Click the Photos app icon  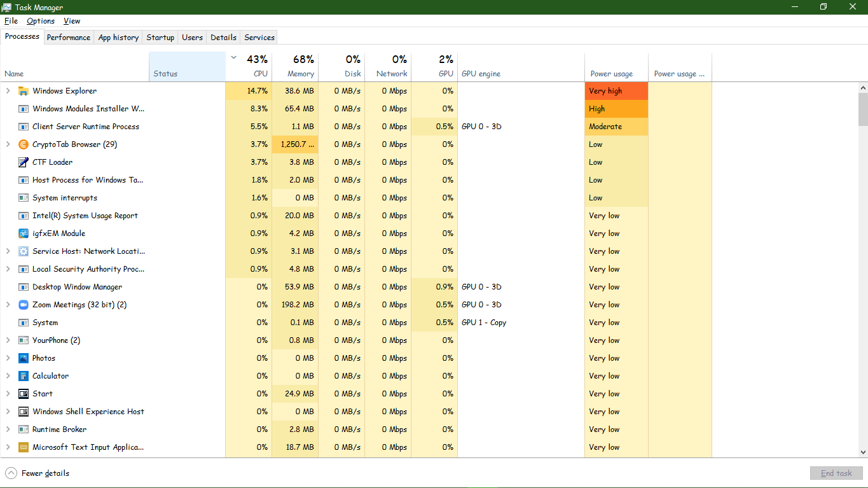click(x=24, y=358)
